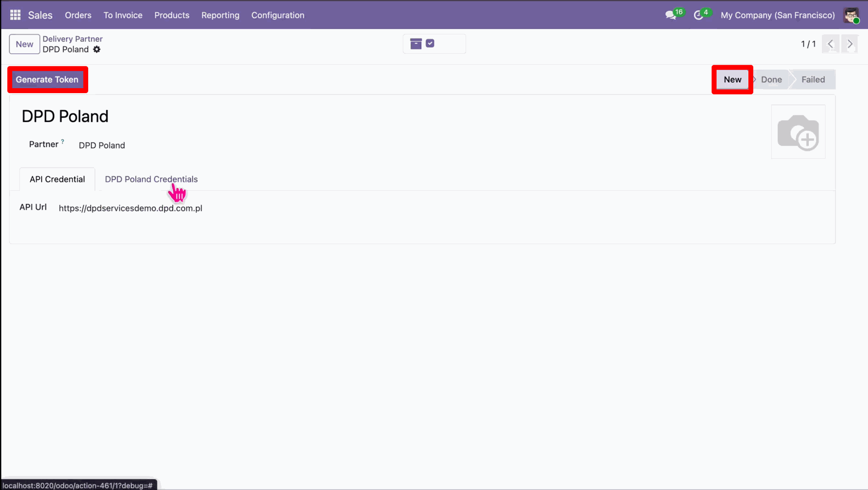Create a new record with the New button
Screen dimensions: 868x490
24,44
